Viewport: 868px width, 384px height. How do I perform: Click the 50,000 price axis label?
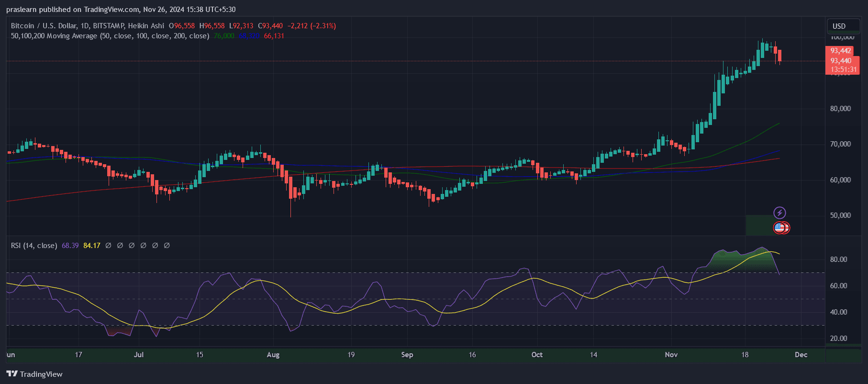(840, 215)
